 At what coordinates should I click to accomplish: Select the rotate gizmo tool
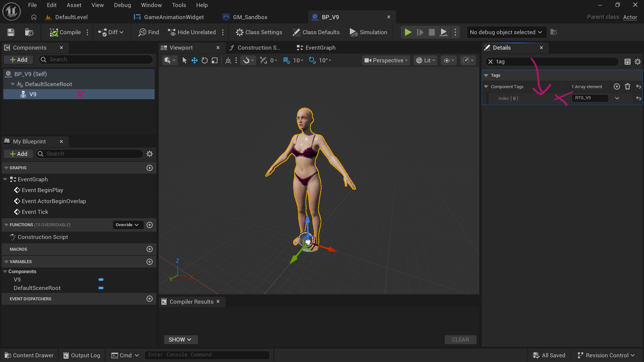[205, 60]
